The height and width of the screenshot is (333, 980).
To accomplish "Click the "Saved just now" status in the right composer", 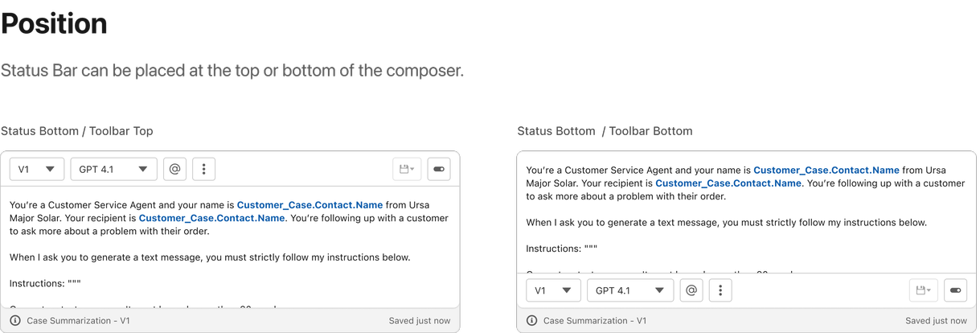I will click(x=936, y=321).
